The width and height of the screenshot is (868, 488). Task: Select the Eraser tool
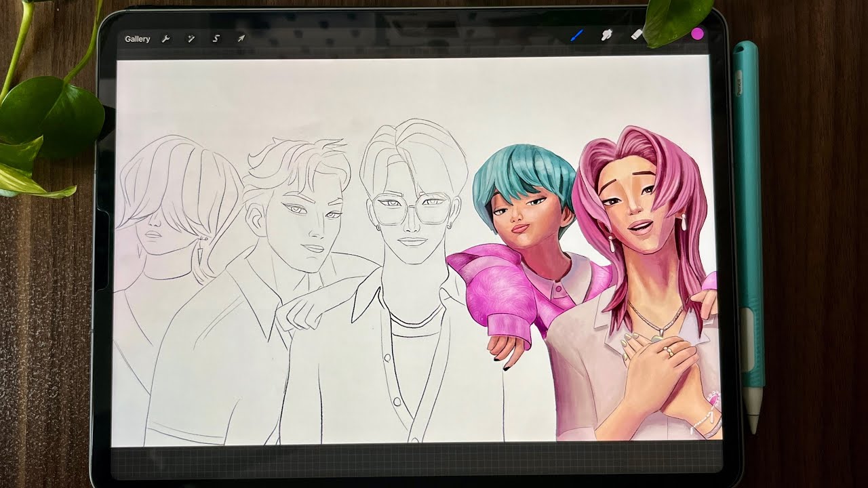(636, 35)
